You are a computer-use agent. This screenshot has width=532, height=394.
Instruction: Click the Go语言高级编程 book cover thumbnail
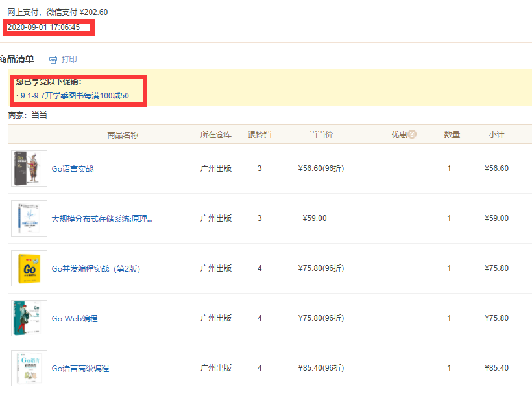click(29, 368)
